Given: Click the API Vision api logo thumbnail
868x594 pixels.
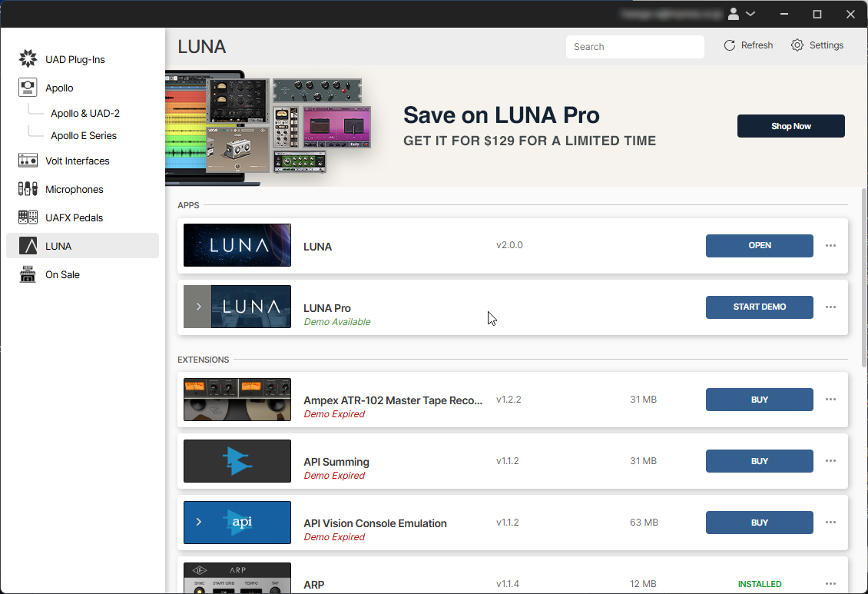Looking at the screenshot, I should (x=237, y=522).
